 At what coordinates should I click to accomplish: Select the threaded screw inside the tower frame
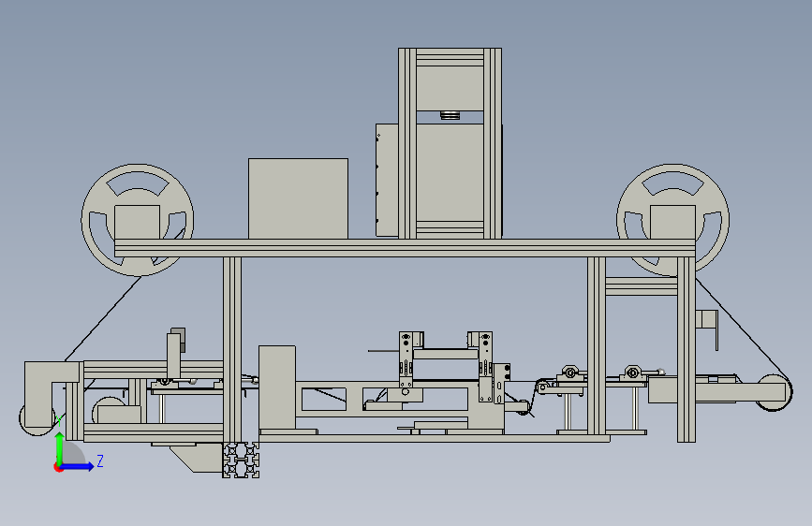point(450,115)
